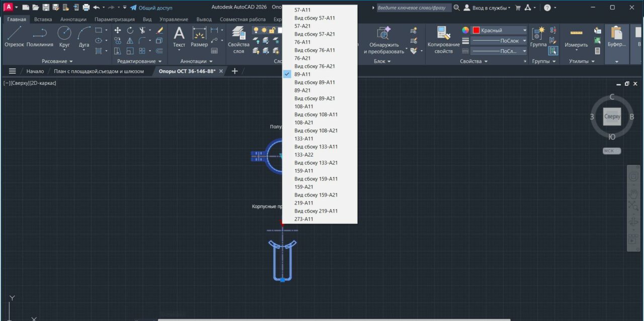Open the Красный color dropdown
This screenshot has height=321, width=644.
pyautogui.click(x=524, y=30)
